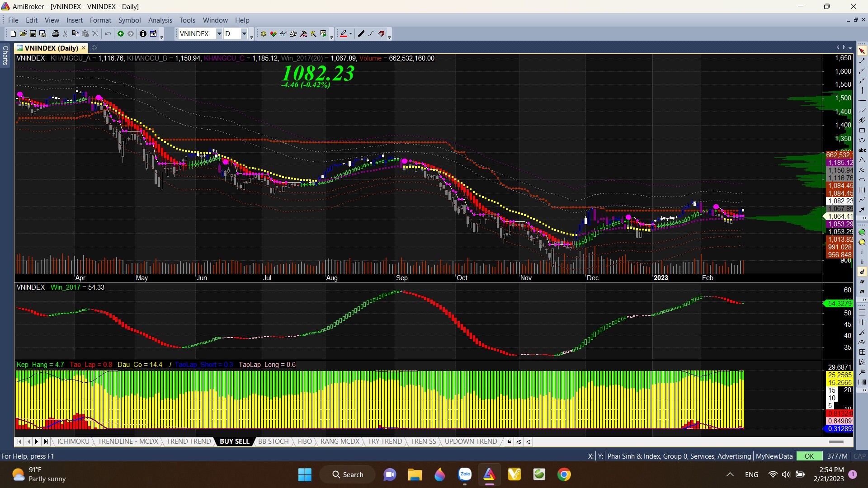868x488 pixels.
Task: Select the Rectangle drawing tool
Action: [862, 131]
